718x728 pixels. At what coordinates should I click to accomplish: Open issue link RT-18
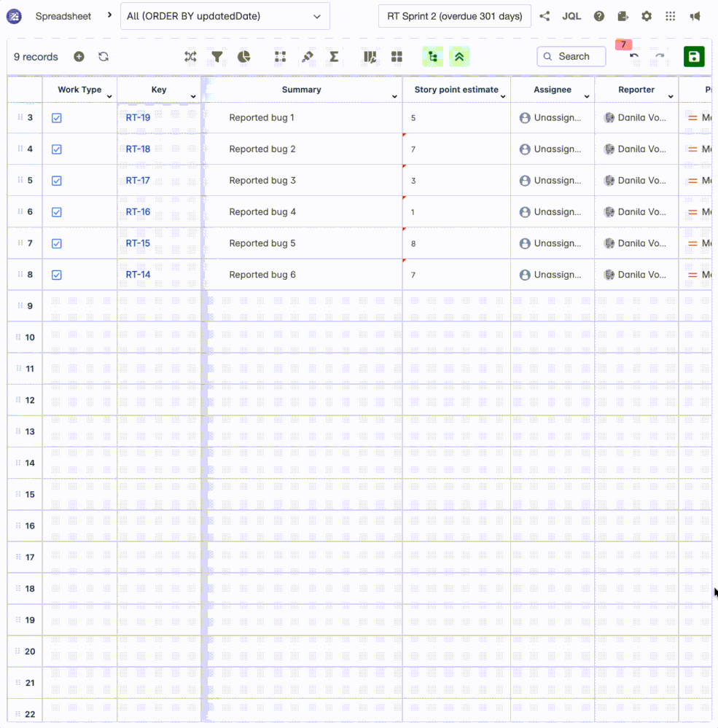coord(138,149)
